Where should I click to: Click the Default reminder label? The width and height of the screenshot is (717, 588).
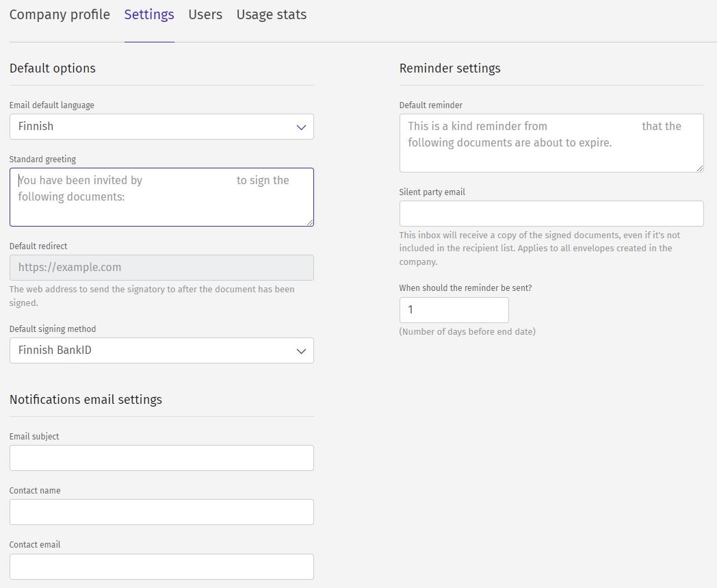point(431,105)
